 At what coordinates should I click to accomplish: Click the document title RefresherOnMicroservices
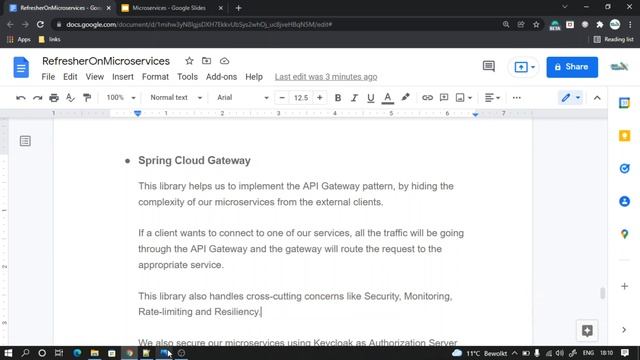(x=106, y=61)
